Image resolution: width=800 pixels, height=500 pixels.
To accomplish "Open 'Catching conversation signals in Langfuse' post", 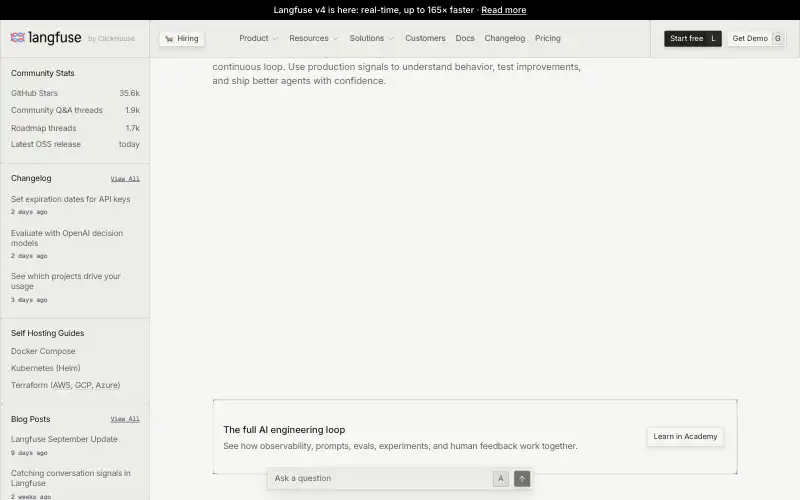I will click(x=70, y=478).
